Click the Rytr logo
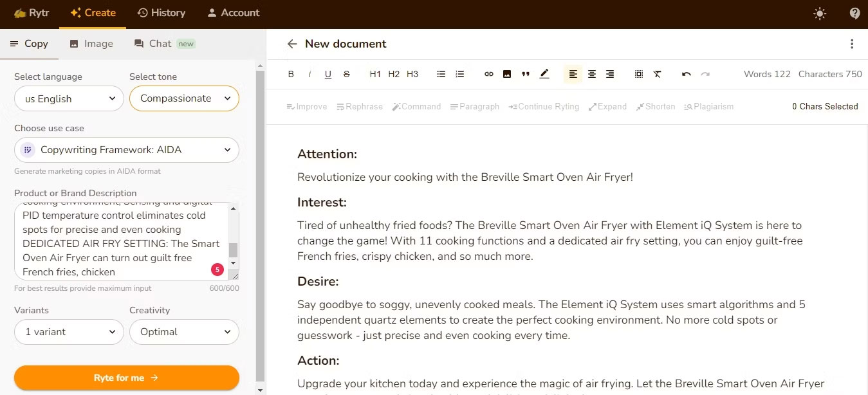The height and width of the screenshot is (395, 868). [32, 13]
